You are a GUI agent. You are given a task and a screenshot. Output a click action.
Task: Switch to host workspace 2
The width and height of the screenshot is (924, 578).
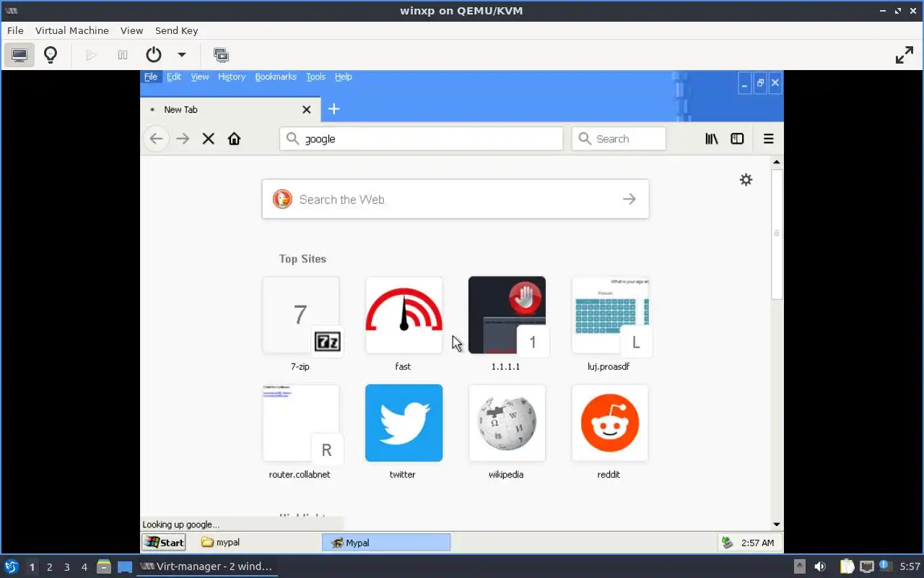(49, 567)
